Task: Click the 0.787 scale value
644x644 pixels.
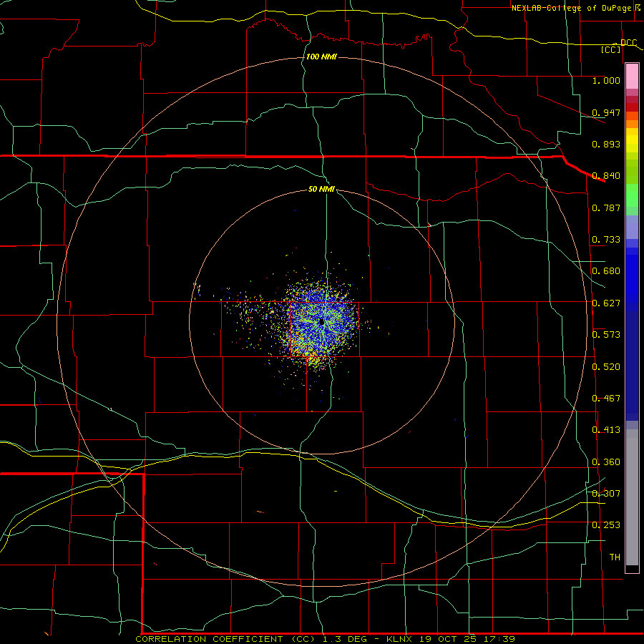Action: tap(606, 208)
